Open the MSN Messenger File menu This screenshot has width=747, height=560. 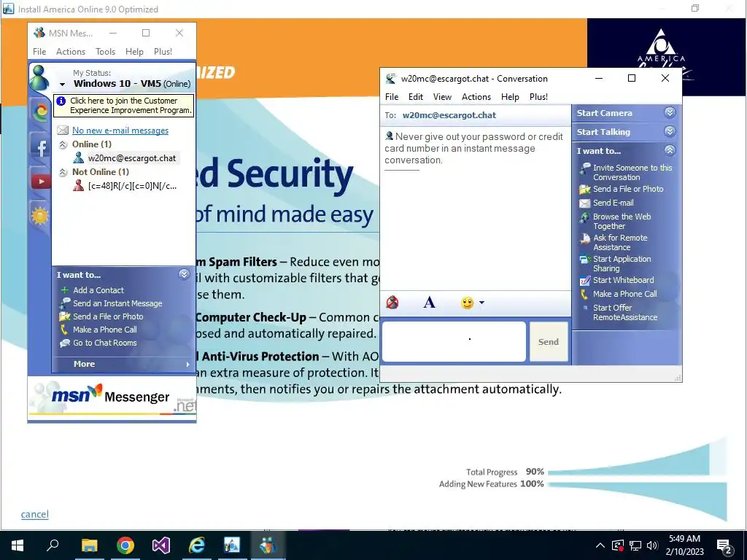(39, 52)
